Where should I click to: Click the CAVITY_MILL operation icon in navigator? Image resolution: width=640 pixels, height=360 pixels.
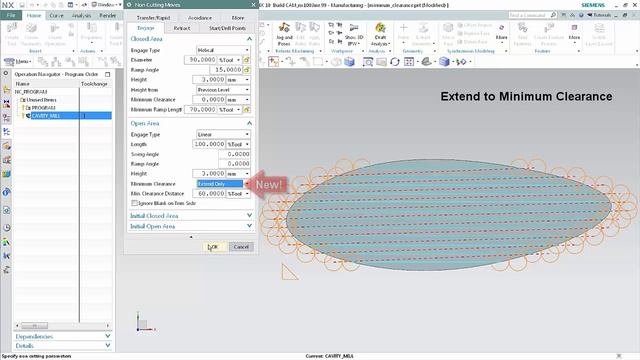pos(28,116)
